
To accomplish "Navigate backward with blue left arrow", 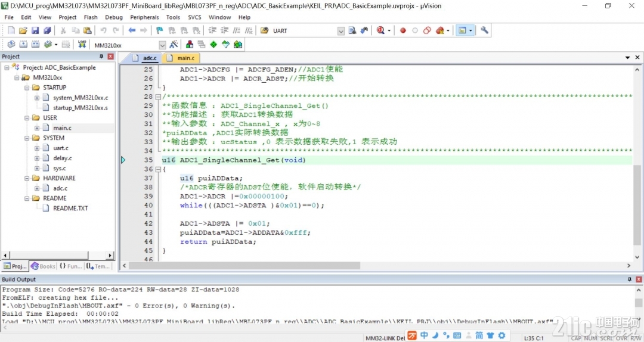I will [x=132, y=30].
